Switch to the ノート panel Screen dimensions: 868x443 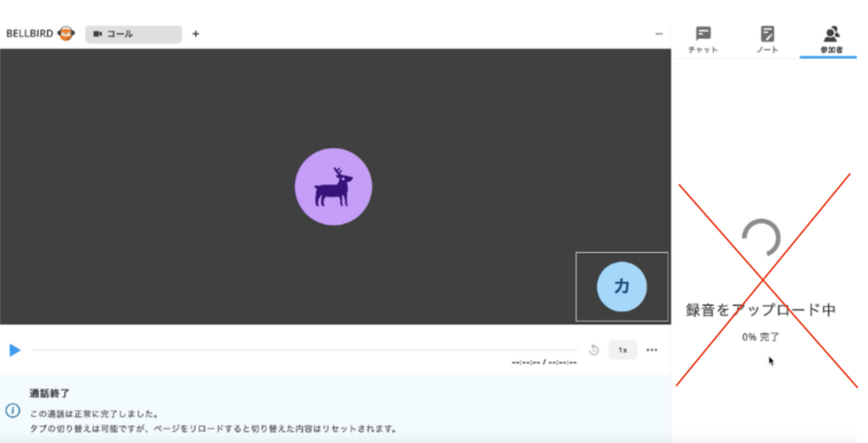tap(767, 39)
